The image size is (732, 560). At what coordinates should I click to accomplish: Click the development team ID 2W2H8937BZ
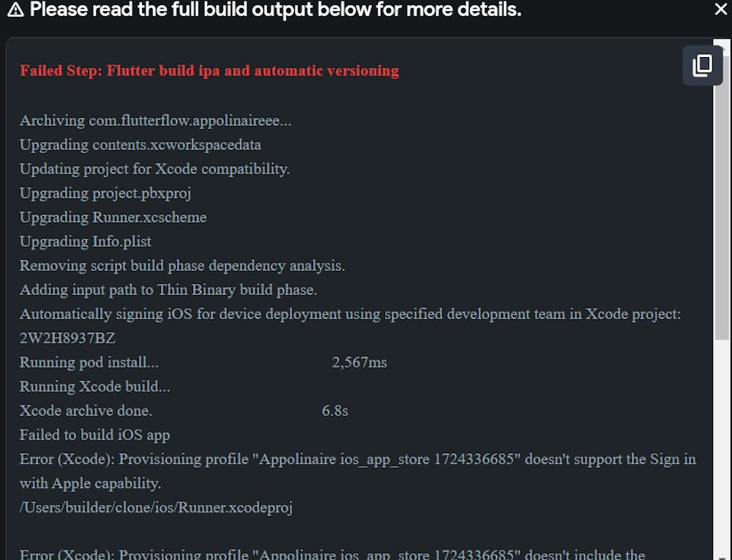click(x=67, y=338)
